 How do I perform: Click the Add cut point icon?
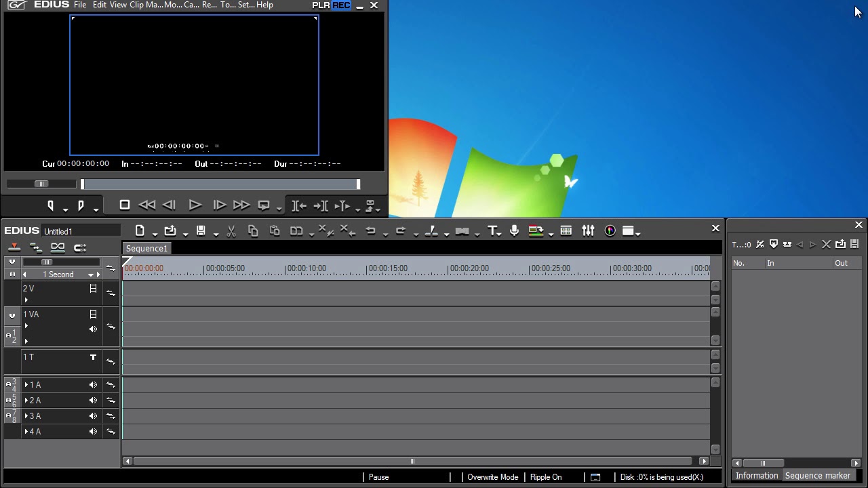click(x=431, y=231)
